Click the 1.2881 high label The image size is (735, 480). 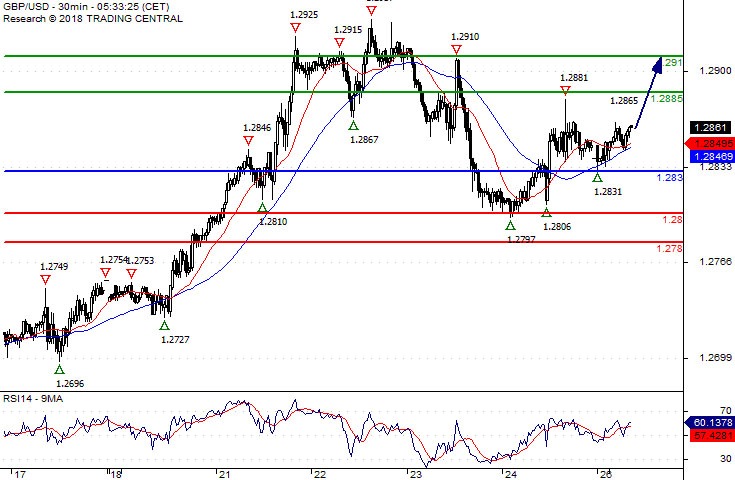574,78
